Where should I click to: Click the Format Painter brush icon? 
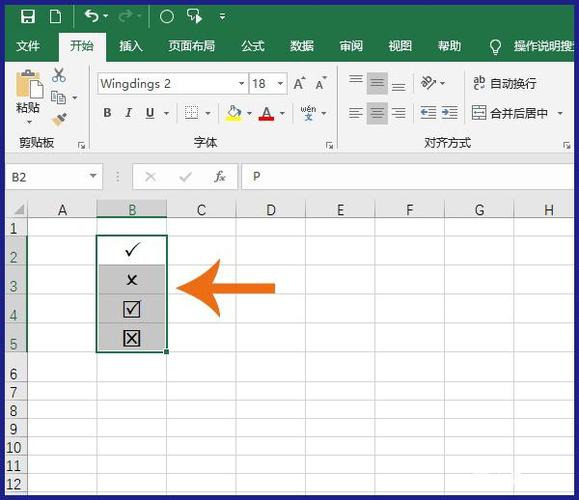coord(59,119)
